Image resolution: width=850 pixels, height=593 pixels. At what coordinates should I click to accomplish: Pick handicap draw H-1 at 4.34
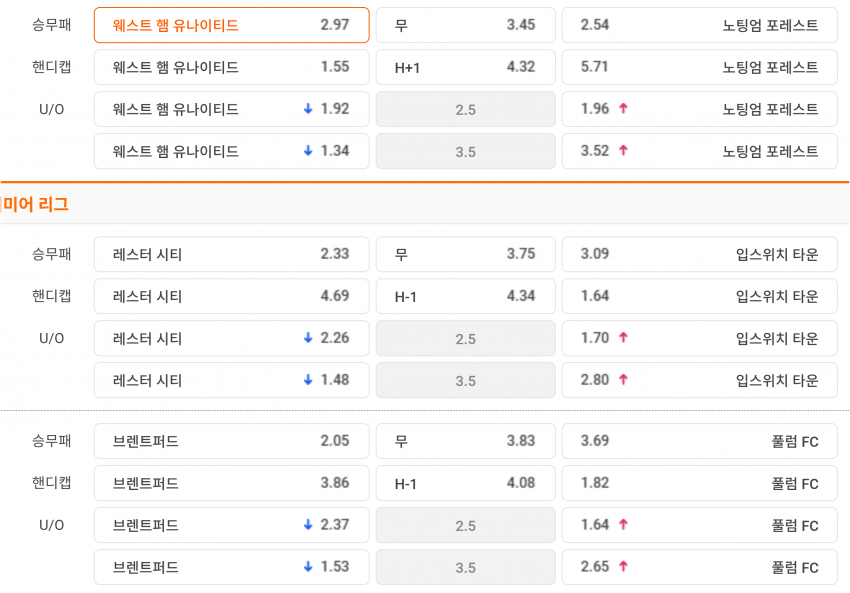pos(466,296)
